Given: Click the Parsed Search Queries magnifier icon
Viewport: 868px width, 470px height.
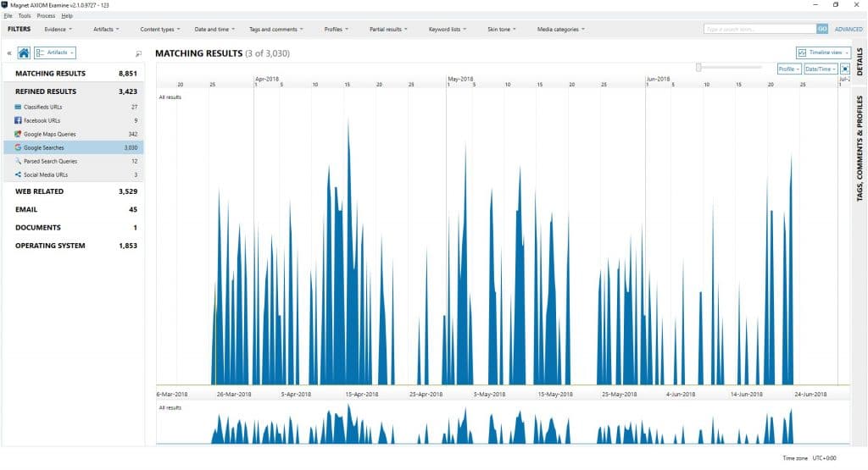Looking at the screenshot, I should 18,161.
